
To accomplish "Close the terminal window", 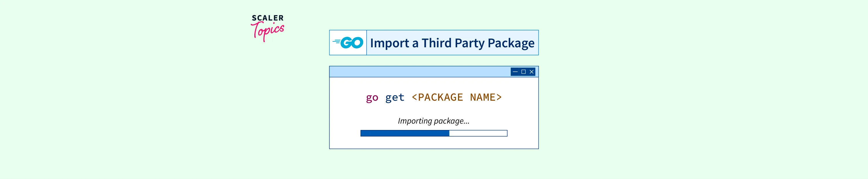I will click(x=532, y=72).
